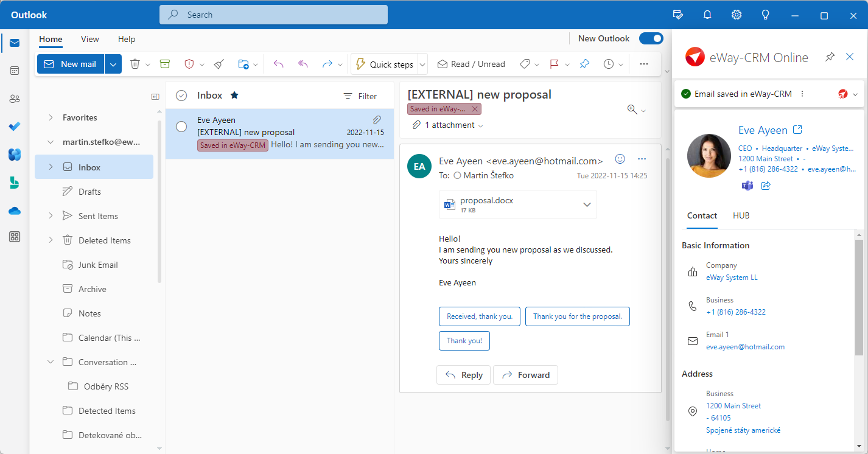Open the New mail dropdown arrow
Screen dimensions: 868x454
coord(113,64)
